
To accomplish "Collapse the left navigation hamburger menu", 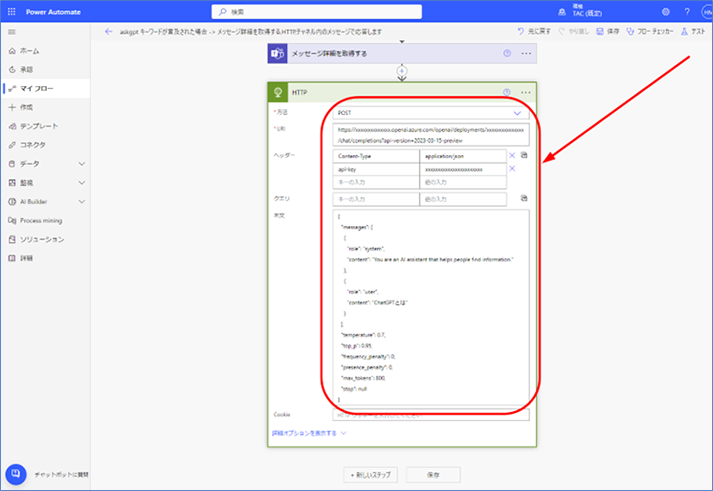I will pyautogui.click(x=12, y=32).
